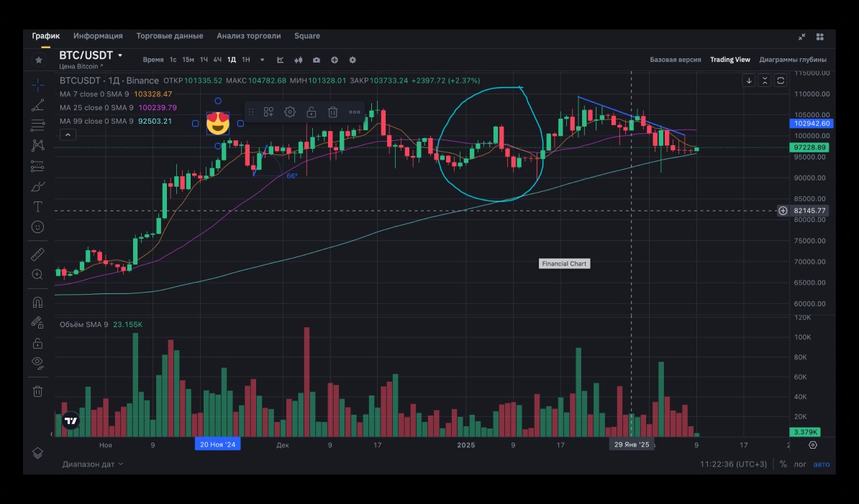Toggle the лог logarithmic scale
The width and height of the screenshot is (859, 504).
801,464
